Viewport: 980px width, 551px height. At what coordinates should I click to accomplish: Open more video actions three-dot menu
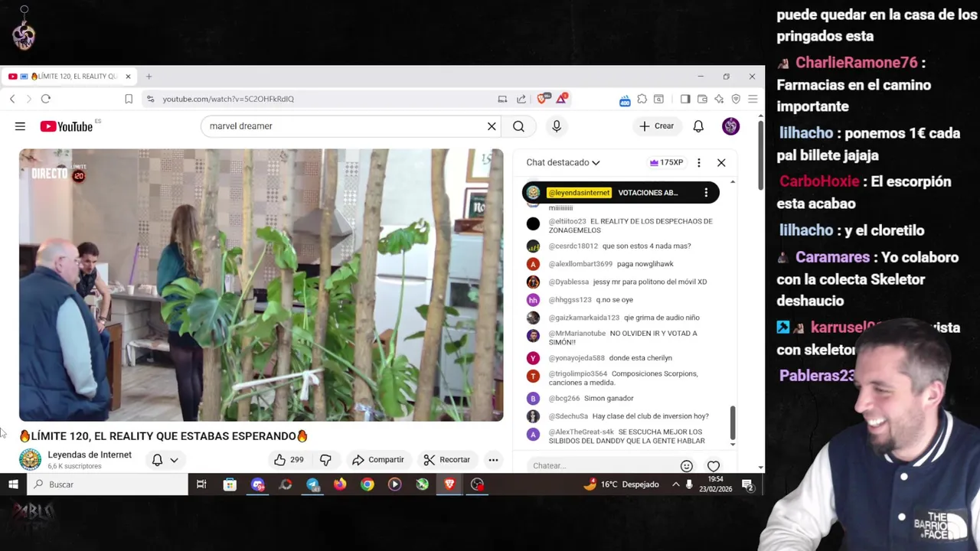coord(493,460)
